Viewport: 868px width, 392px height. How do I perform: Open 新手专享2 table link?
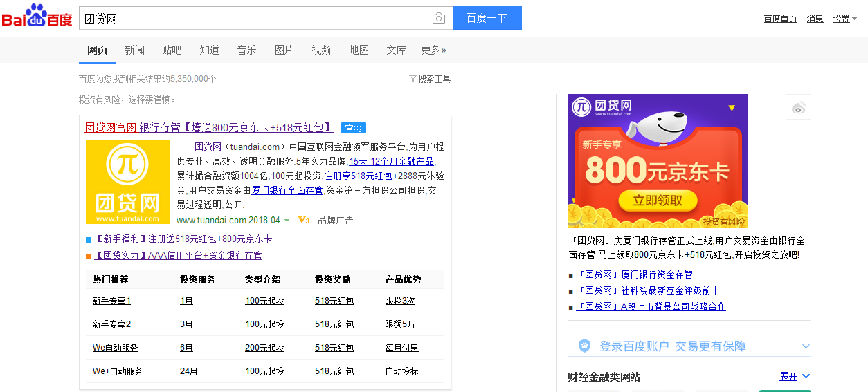click(x=111, y=324)
